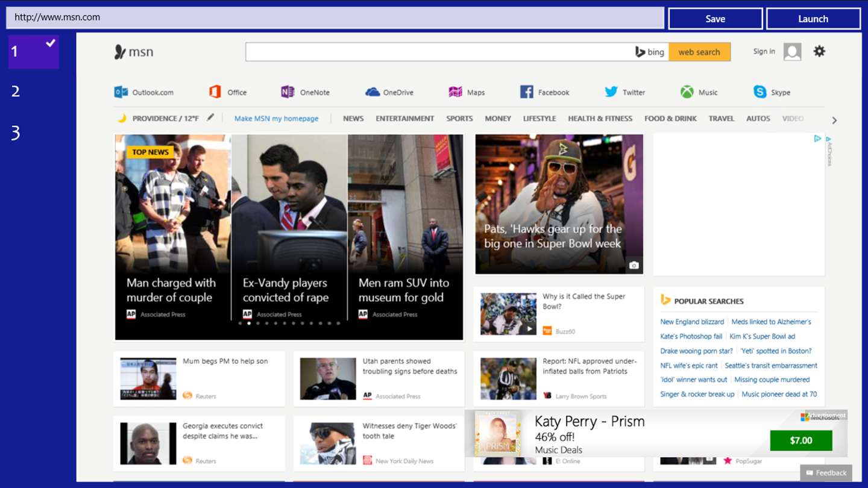868x488 pixels.
Task: Click the Facebook icon
Action: click(x=526, y=92)
